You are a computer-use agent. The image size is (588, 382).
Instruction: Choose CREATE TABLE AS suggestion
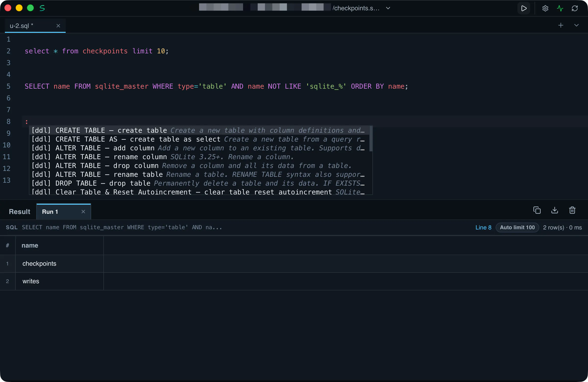[199, 139]
